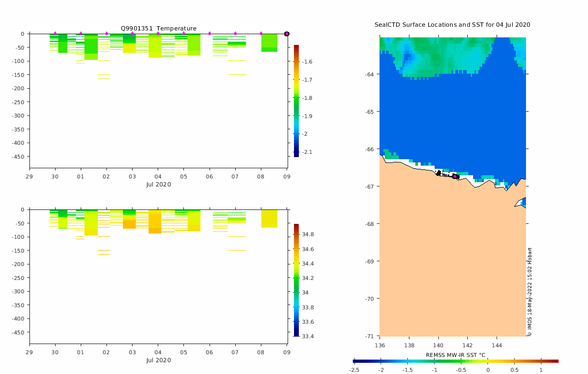
Task: Click the magenta diamond marker above 08 July
Action: (x=261, y=34)
